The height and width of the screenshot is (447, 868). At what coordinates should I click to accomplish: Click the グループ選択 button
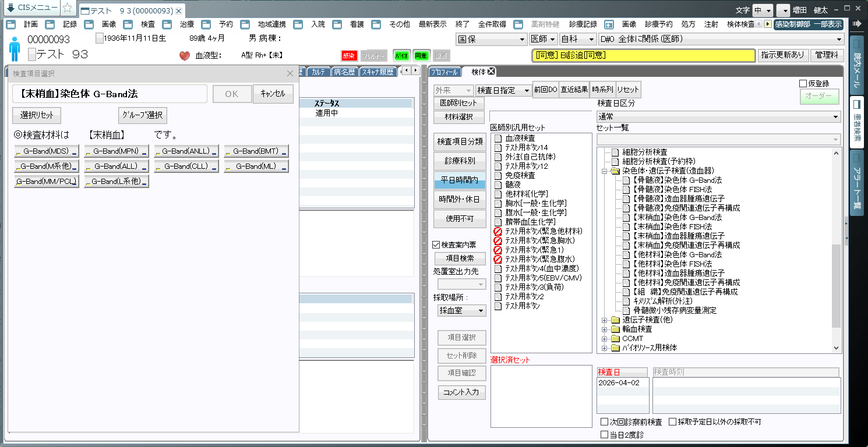click(142, 115)
